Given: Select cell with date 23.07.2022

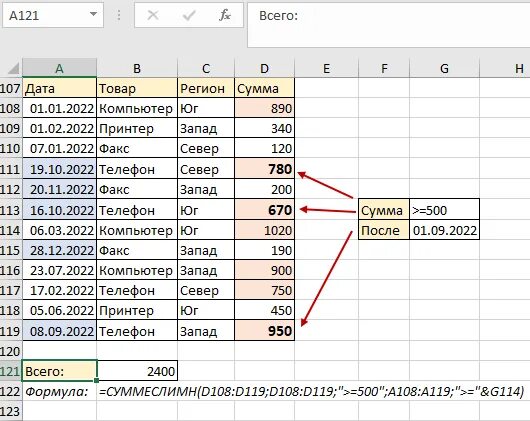Looking at the screenshot, I should 59,270.
